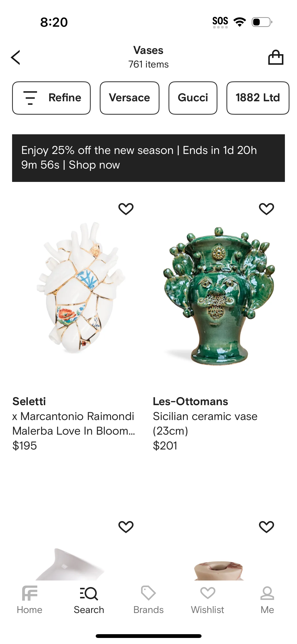The width and height of the screenshot is (297, 644).
Task: Go to the Home tab
Action: coord(29,600)
